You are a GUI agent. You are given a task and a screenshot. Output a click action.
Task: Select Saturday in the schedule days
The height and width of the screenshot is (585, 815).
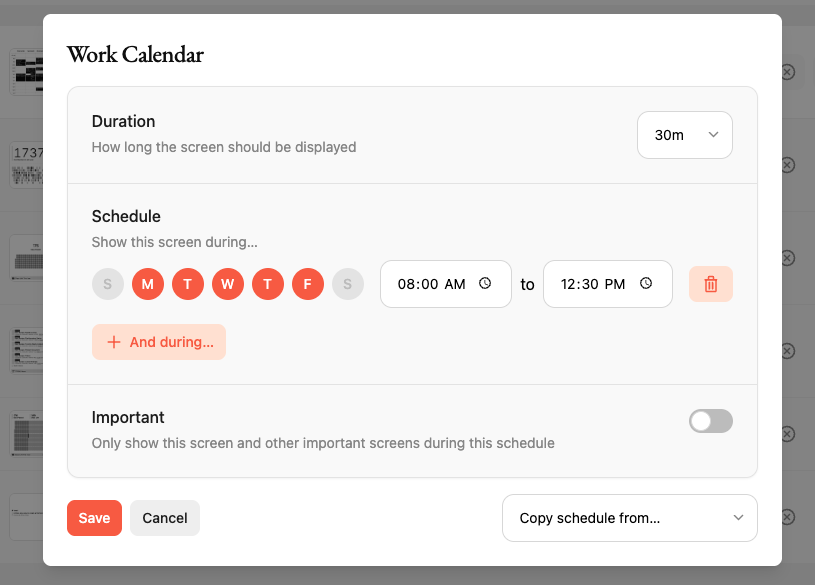coord(347,284)
